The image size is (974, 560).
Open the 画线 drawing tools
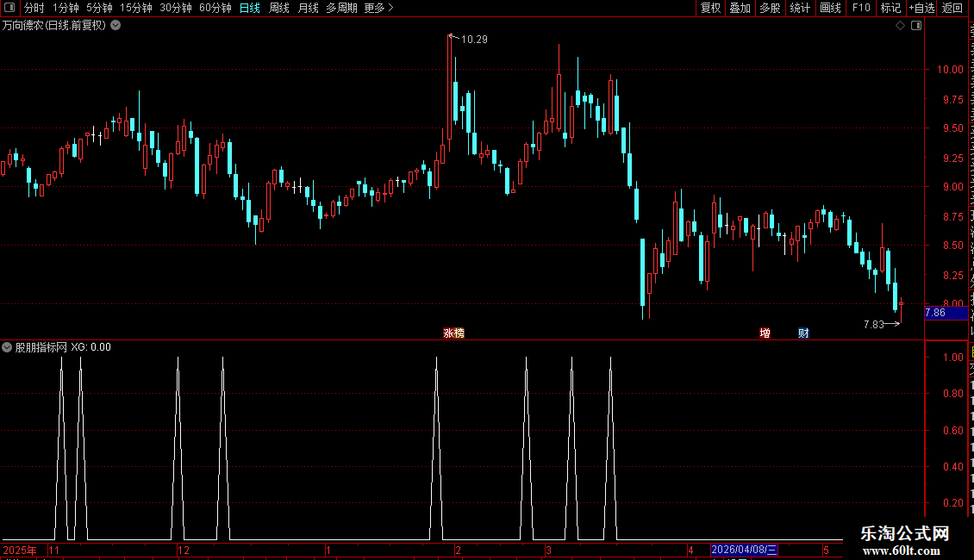831,8
